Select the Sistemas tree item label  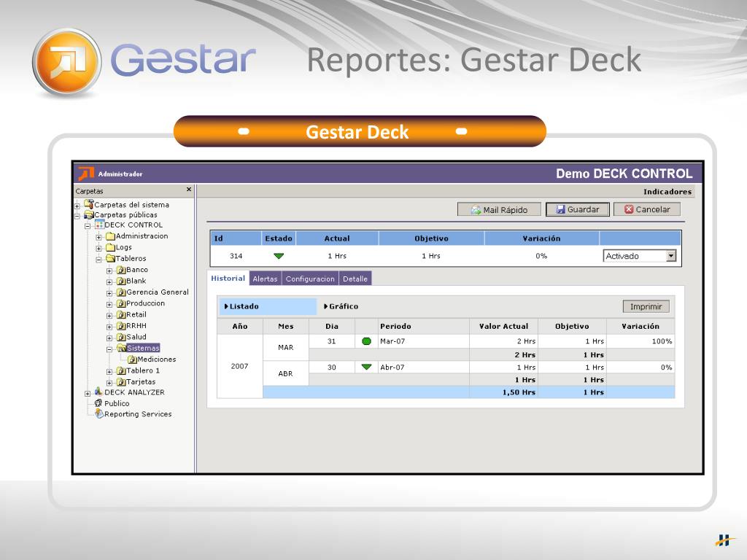point(143,348)
